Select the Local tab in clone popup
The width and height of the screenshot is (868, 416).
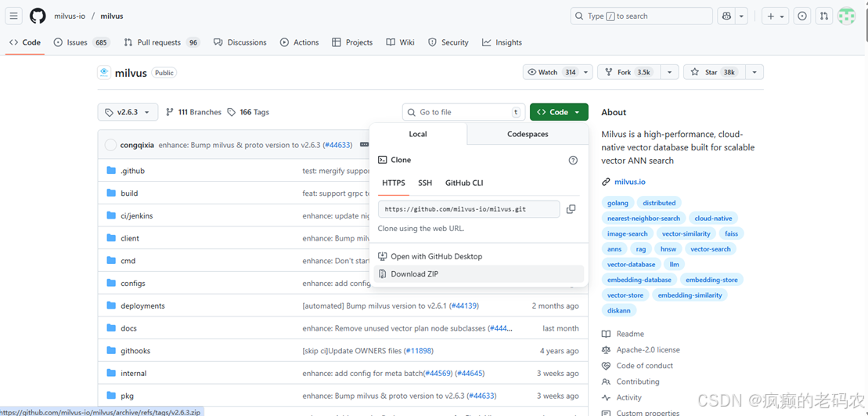coord(418,134)
